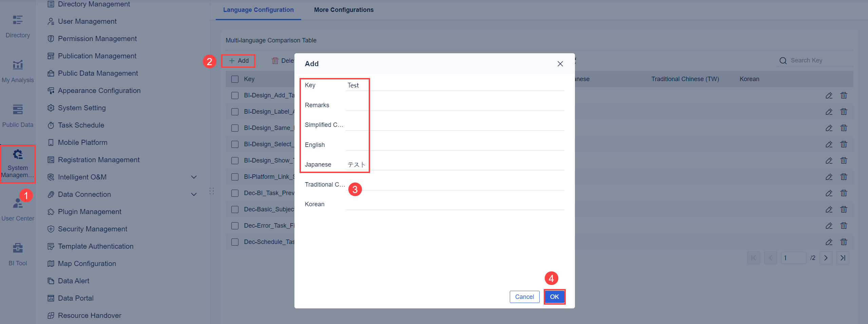The height and width of the screenshot is (324, 868).
Task: Expand the Intelligent O&M submenu
Action: point(193,177)
